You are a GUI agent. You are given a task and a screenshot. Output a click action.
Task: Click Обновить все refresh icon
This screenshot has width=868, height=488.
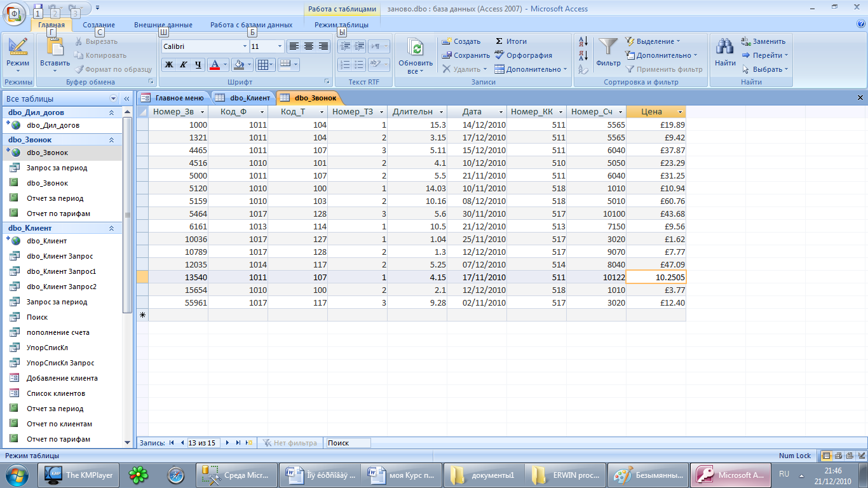point(416,48)
